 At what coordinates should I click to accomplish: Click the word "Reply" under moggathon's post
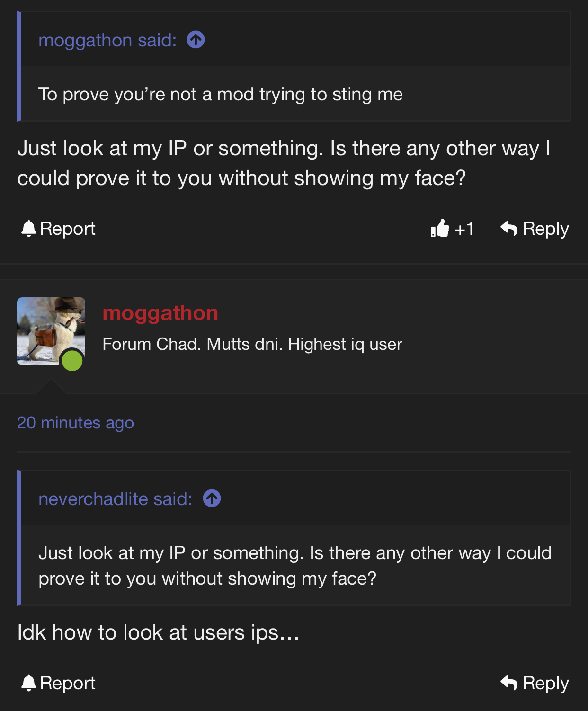coord(545,683)
